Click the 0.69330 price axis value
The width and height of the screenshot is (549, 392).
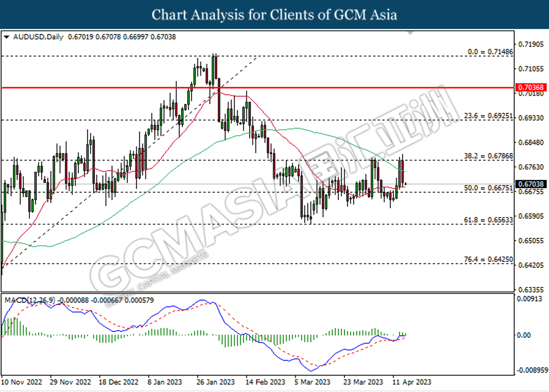(531, 118)
